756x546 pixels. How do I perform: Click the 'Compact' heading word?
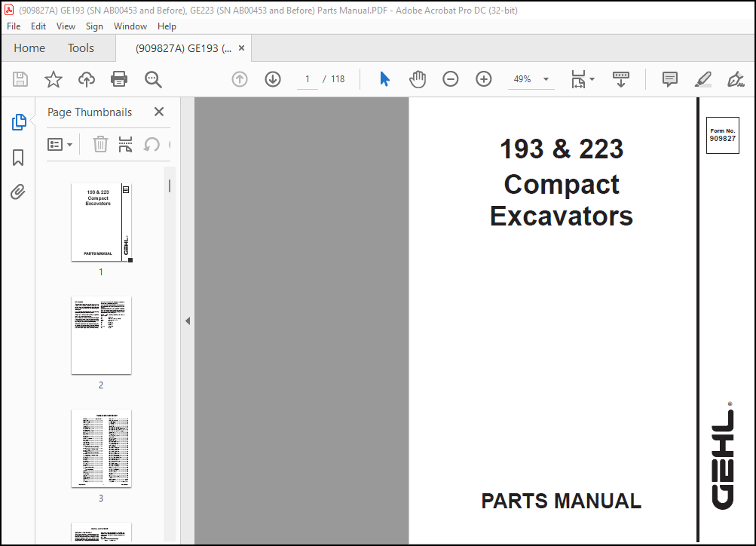coord(562,184)
